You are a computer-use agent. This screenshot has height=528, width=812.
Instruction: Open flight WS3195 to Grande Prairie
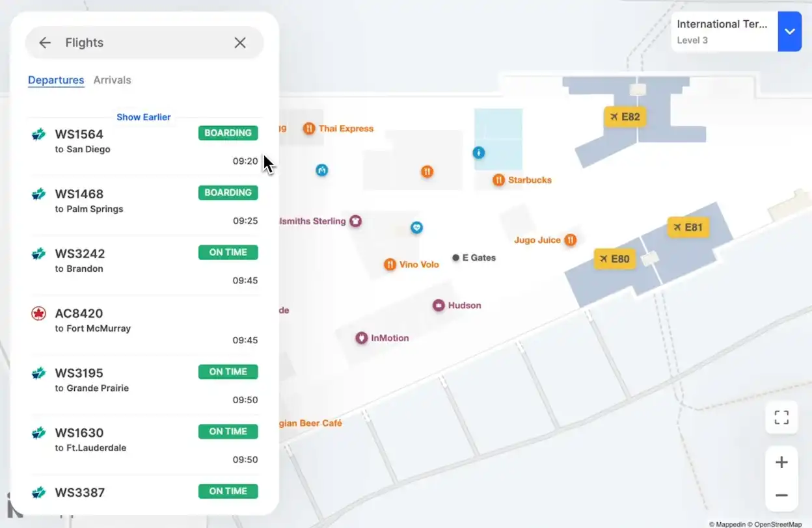point(144,386)
